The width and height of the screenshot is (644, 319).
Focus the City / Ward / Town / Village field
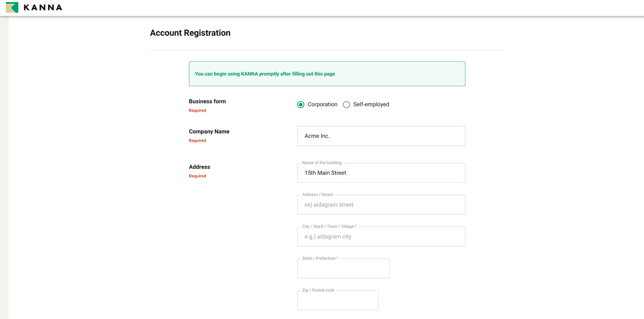point(381,237)
